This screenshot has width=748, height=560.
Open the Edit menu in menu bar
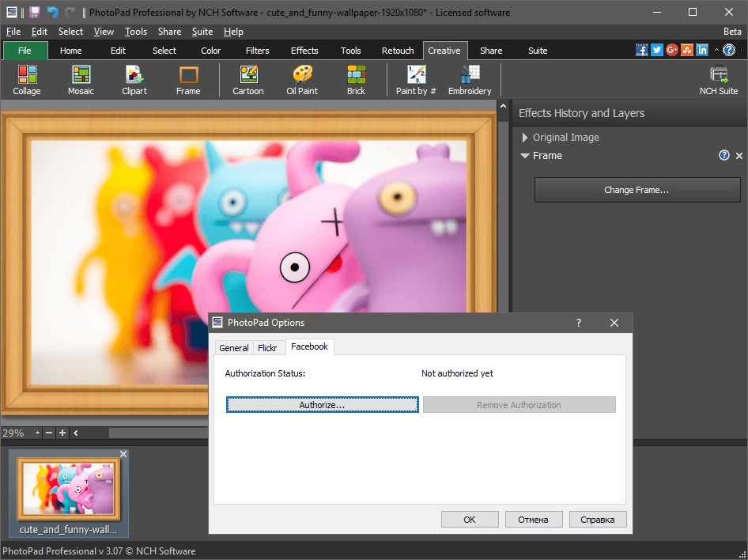click(x=40, y=32)
